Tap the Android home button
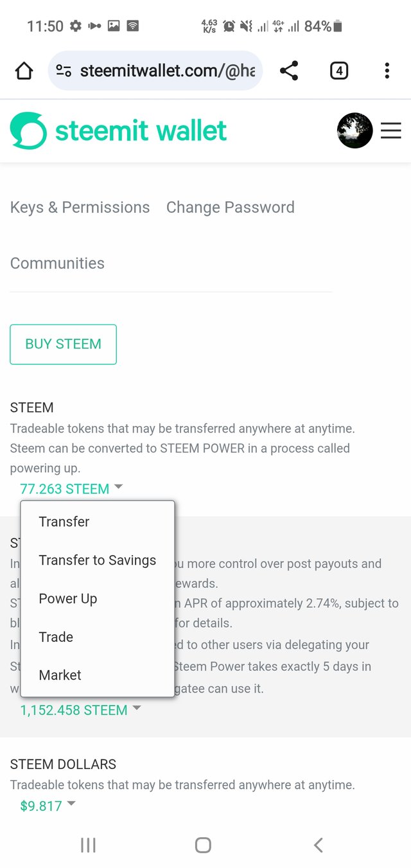The width and height of the screenshot is (411, 868). 203,845
